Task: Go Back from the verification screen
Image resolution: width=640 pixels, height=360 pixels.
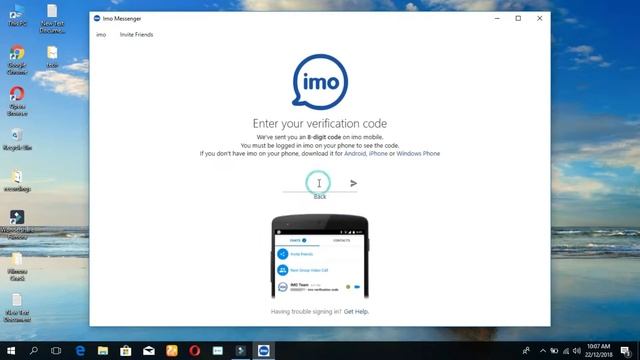Action: coord(320,197)
